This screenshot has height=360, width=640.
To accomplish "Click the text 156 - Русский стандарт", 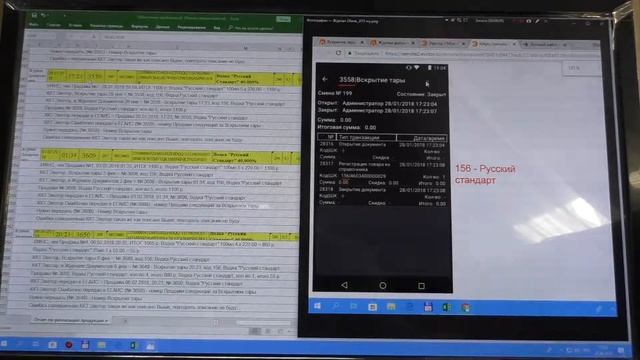I will click(485, 174).
